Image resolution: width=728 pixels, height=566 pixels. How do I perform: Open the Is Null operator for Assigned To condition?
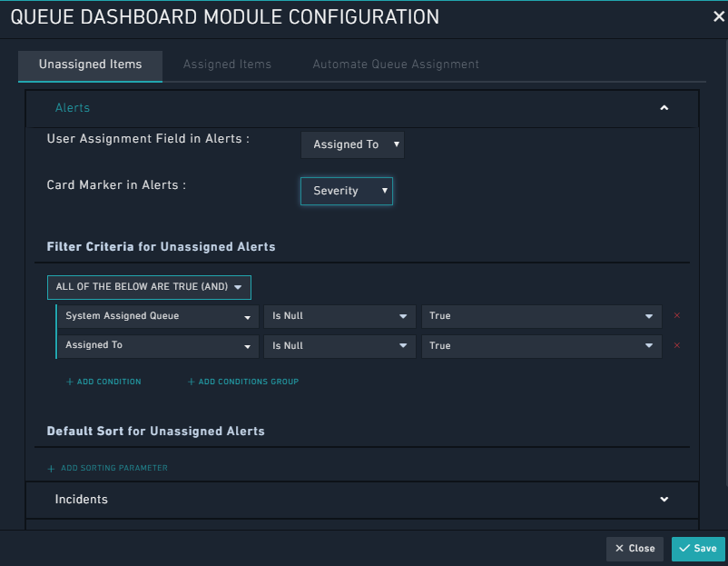(339, 346)
